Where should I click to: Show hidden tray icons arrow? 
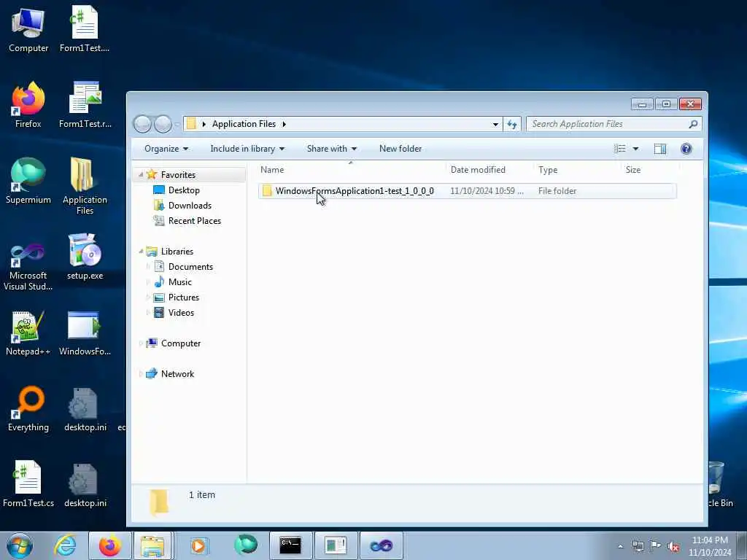[620, 547]
